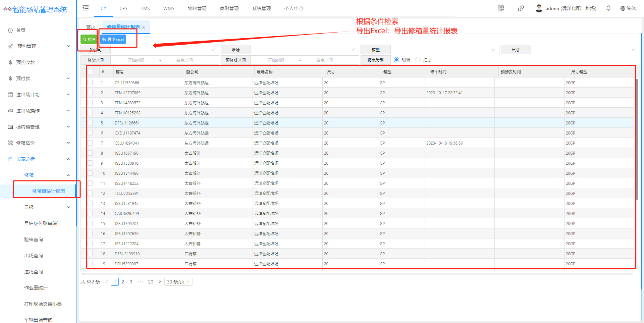Image resolution: width=644 pixels, height=323 pixels.
Task: Close the 修箱量统计报表 tab
Action: tap(144, 27)
